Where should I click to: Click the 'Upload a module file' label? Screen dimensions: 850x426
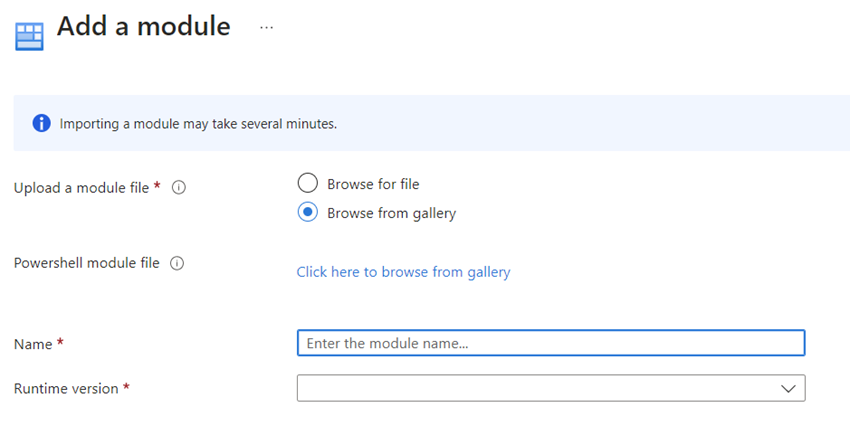(x=81, y=188)
